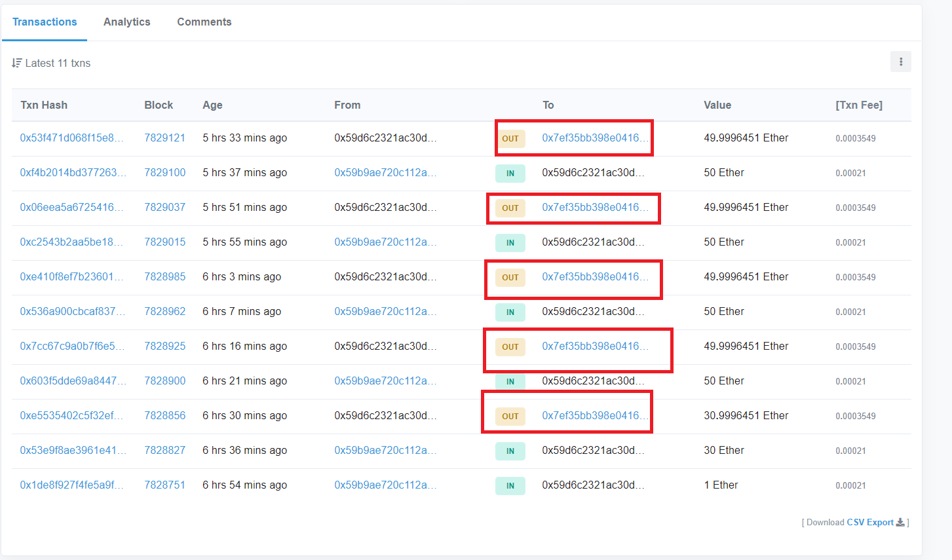Open block 7828827
This screenshot has height=560, width=952.
tap(164, 450)
